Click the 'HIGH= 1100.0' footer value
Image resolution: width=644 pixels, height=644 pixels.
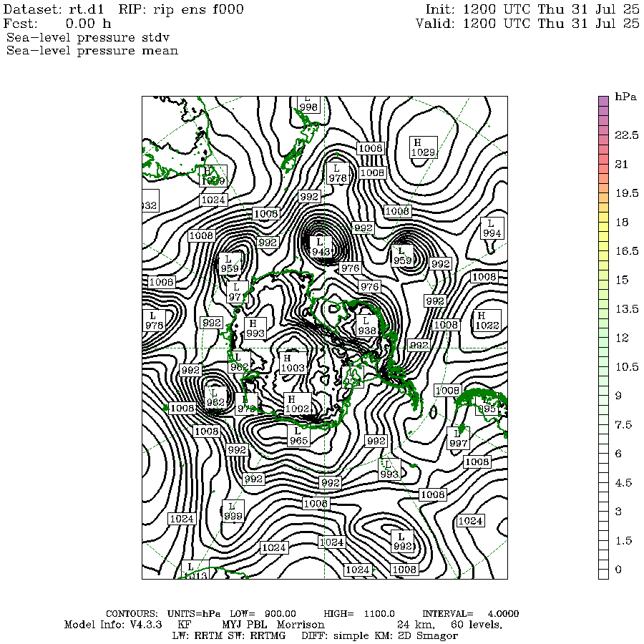(359, 614)
